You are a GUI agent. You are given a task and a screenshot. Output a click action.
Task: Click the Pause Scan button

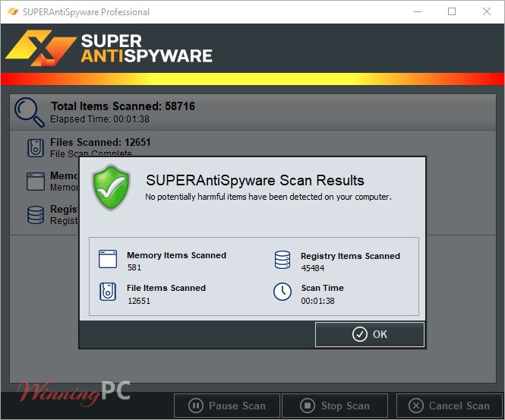tap(227, 406)
